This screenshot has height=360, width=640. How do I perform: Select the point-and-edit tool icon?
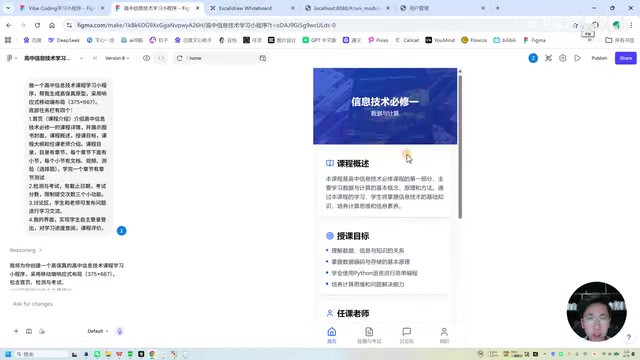click(x=548, y=58)
